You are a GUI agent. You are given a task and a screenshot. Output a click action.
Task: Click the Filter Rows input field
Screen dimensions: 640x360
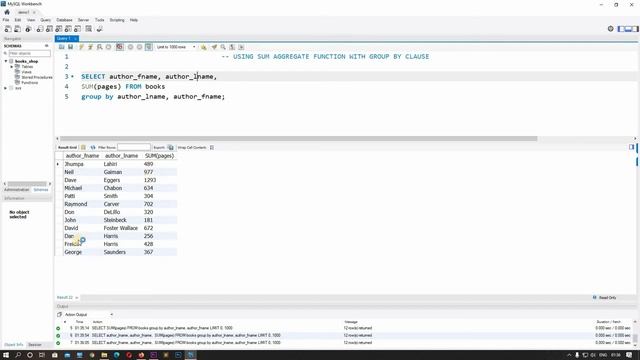134,147
